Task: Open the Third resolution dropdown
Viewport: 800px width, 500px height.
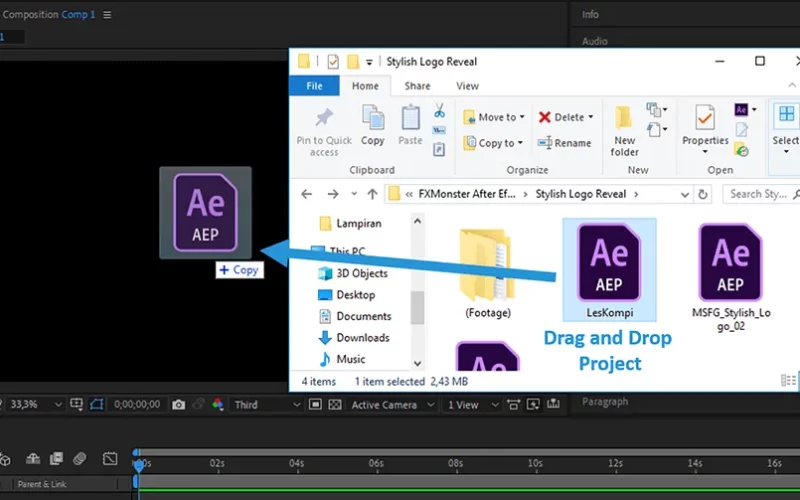Action: tap(268, 405)
